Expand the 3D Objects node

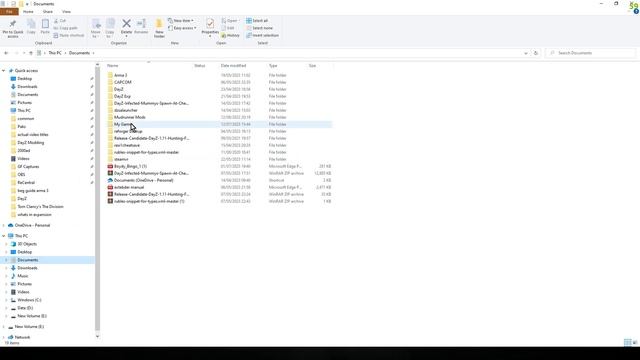(7, 244)
